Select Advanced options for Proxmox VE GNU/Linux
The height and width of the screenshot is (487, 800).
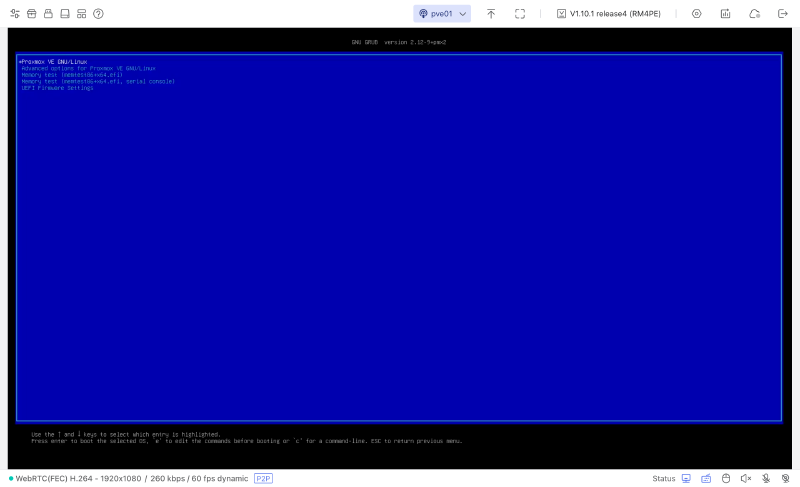[x=88, y=68]
